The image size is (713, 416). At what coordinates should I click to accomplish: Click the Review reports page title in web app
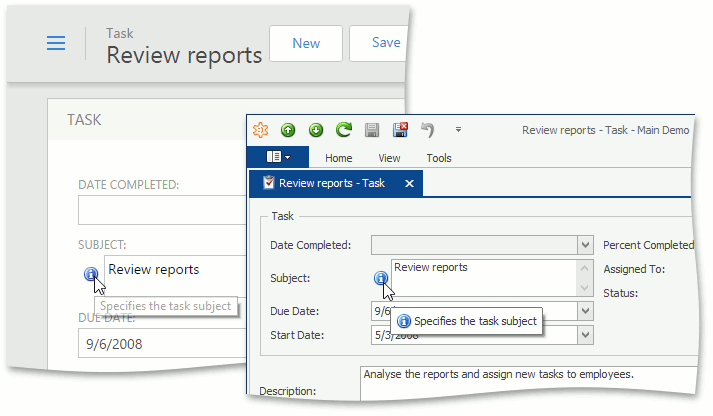pos(184,55)
